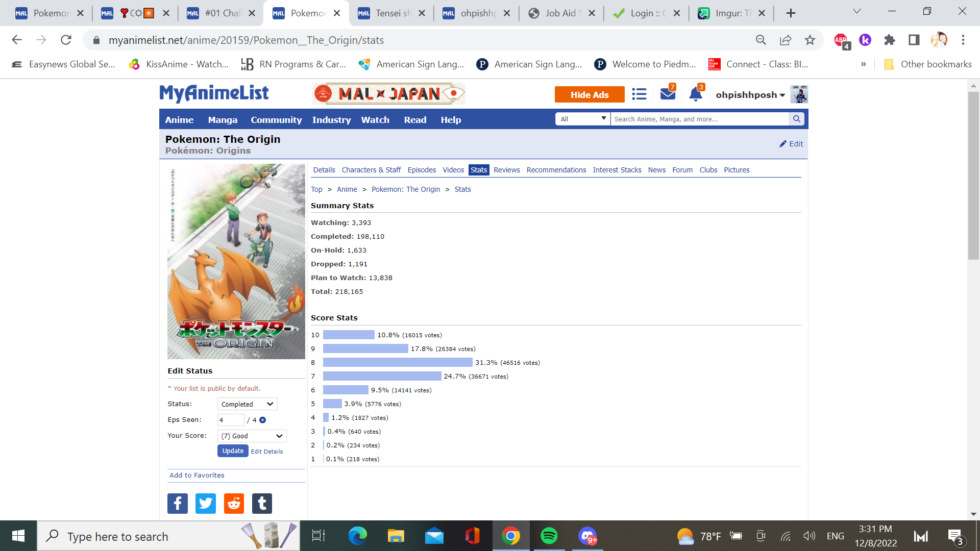Image resolution: width=980 pixels, height=551 pixels.
Task: Click the browser back arrow
Action: pos(17,40)
